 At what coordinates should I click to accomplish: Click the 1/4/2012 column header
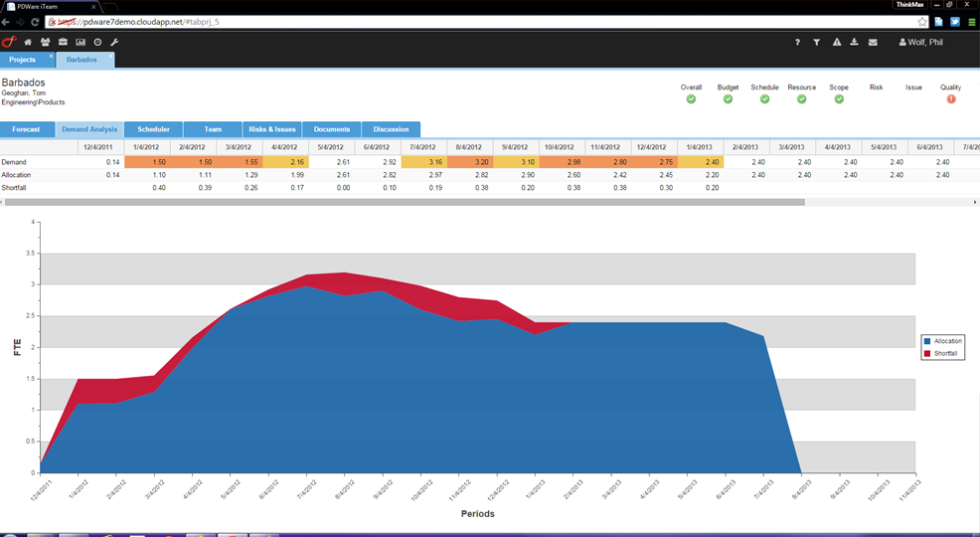[147, 147]
